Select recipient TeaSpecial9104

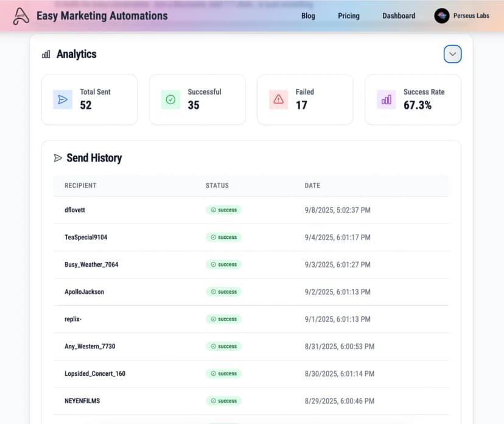tap(86, 238)
